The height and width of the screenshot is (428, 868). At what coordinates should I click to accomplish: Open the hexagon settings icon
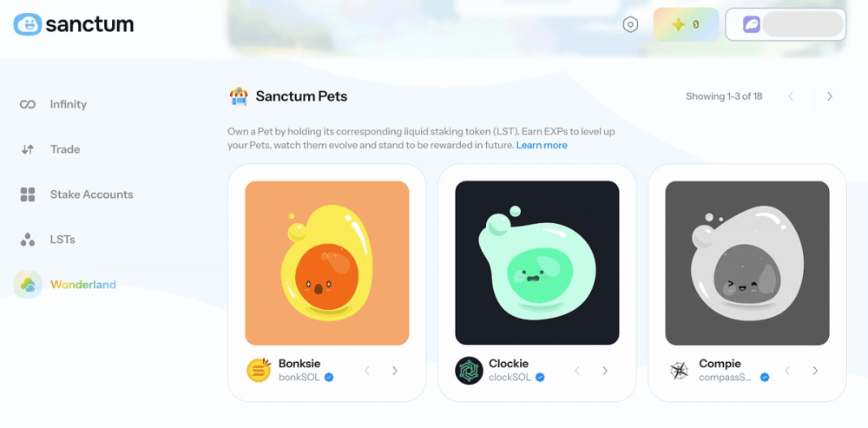[630, 24]
